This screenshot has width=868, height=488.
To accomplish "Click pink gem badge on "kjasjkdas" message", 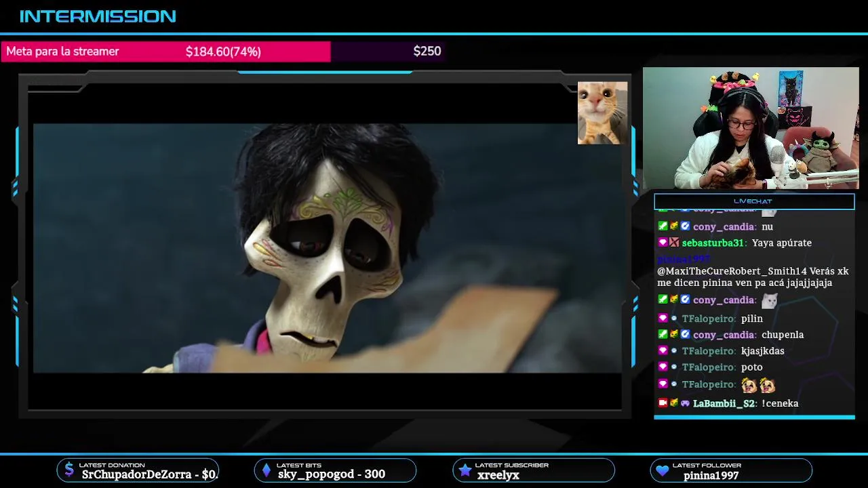I will [663, 350].
